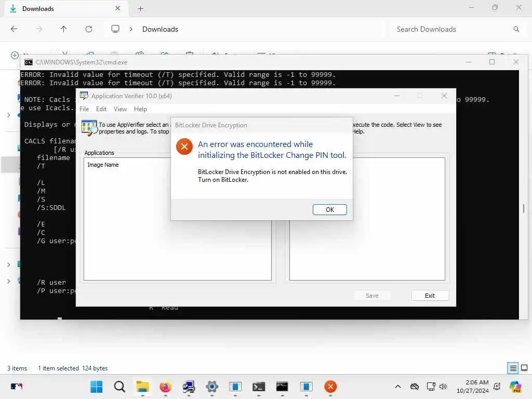Expand the upper navigation pane tree chevron
The width and height of the screenshot is (532, 399).
tap(8, 115)
